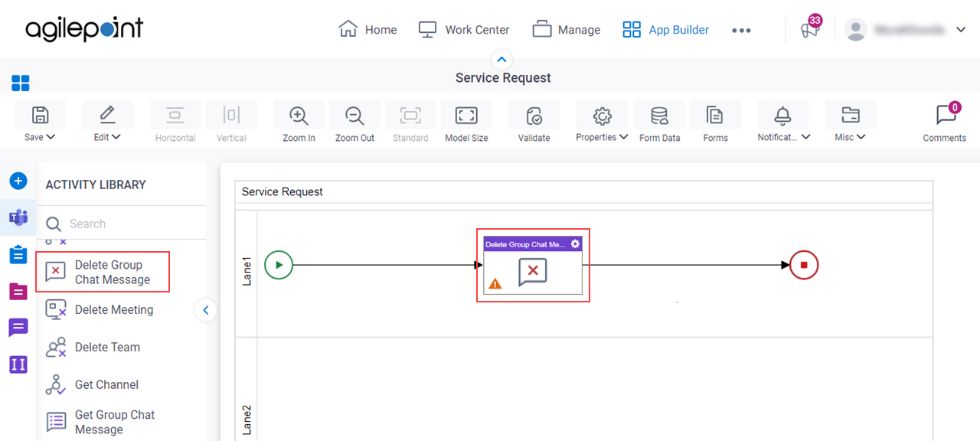Run Validate on the process

pos(534,116)
